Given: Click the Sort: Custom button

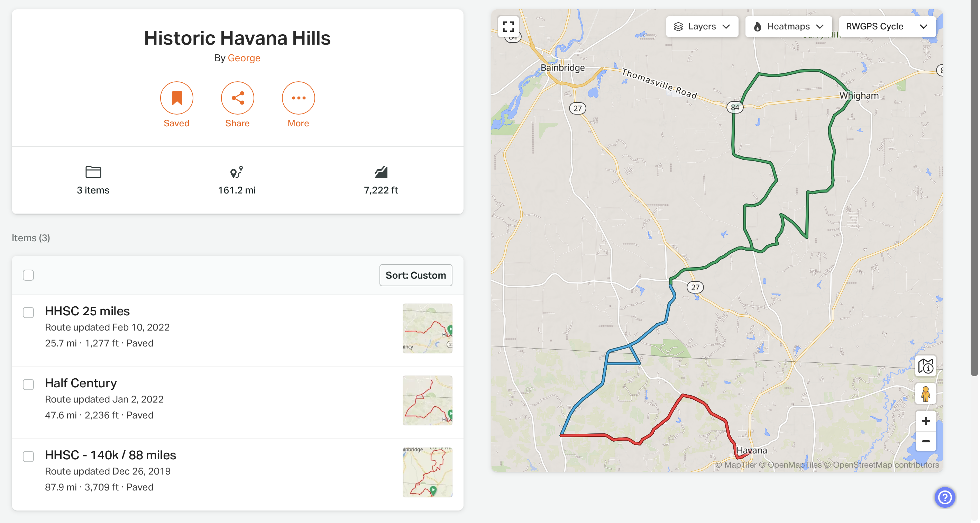Looking at the screenshot, I should click(x=415, y=275).
